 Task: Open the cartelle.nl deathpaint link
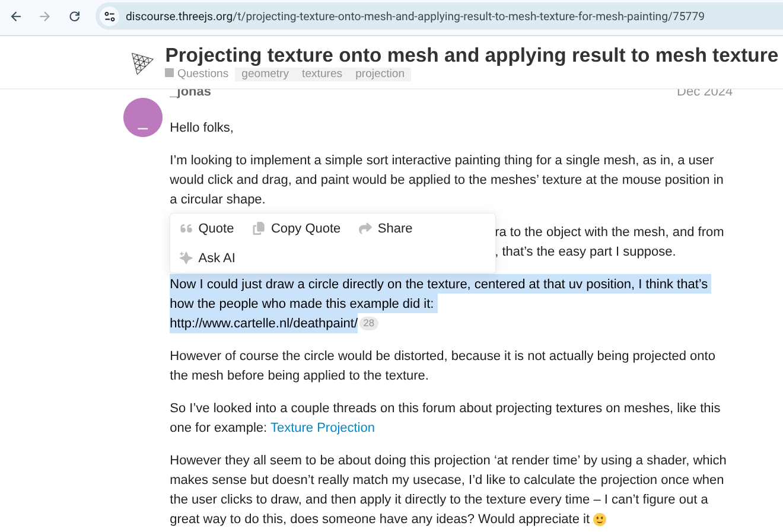(x=263, y=323)
